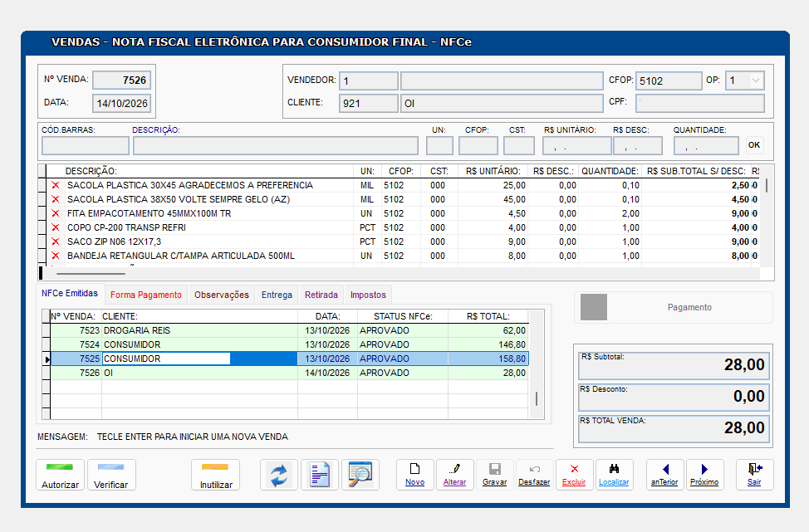The height and width of the screenshot is (532, 809).
Task: Click the green Autorizar button
Action: [x=60, y=475]
